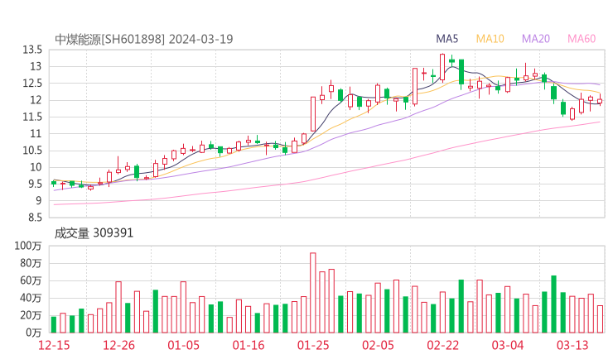Image resolution: width=613 pixels, height=364 pixels.
Task: Click the chart title 中煤能源[SH601898] 2024-03-19
Action: point(144,39)
